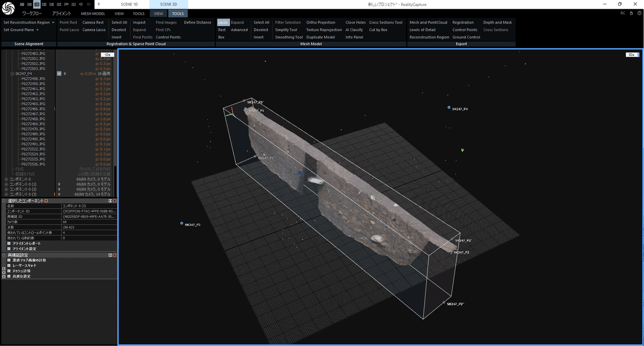Click dock icon of 選択したコンポーネント panel
644x346 pixels.
click(x=110, y=201)
